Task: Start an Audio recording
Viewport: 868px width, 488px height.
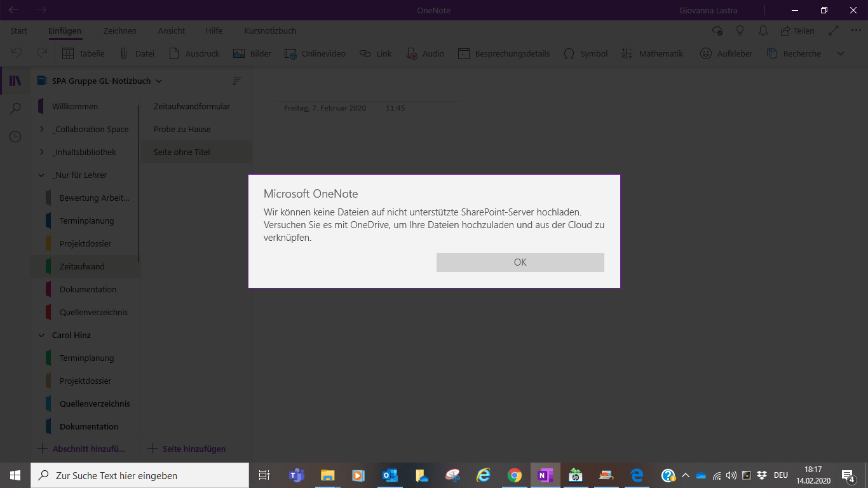Action: (425, 54)
